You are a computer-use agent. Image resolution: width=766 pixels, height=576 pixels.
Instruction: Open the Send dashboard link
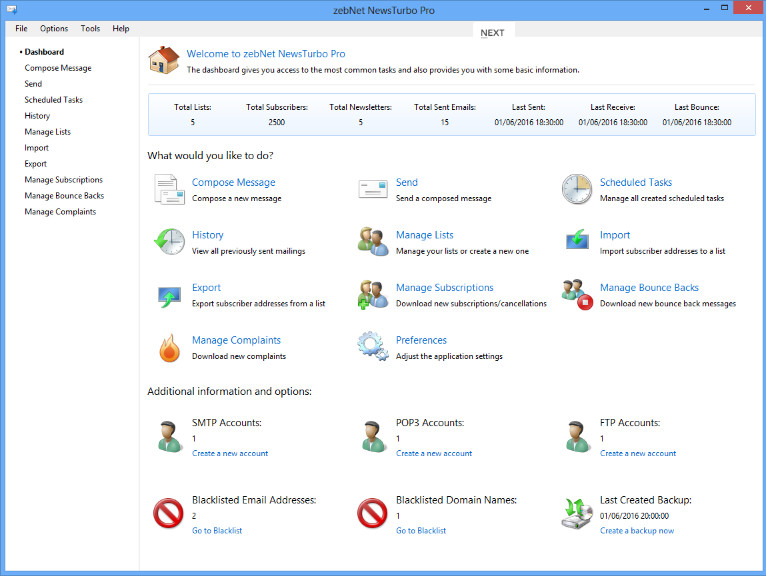tap(406, 182)
